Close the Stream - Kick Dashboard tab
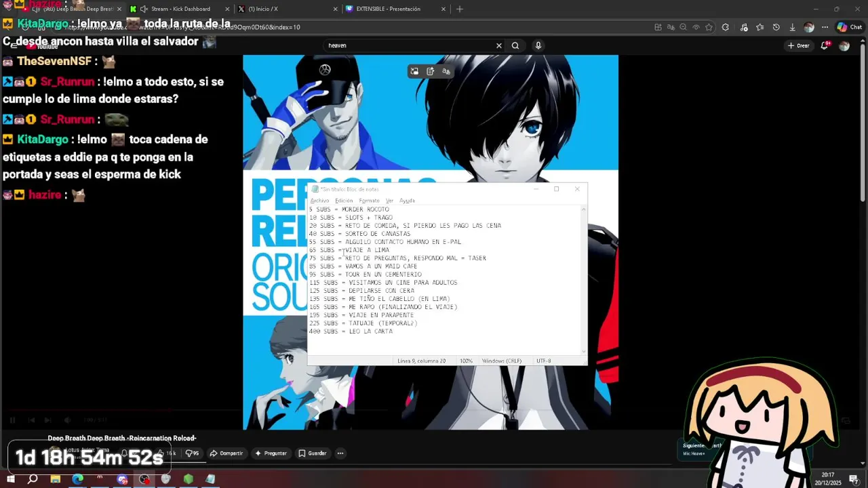 point(226,9)
